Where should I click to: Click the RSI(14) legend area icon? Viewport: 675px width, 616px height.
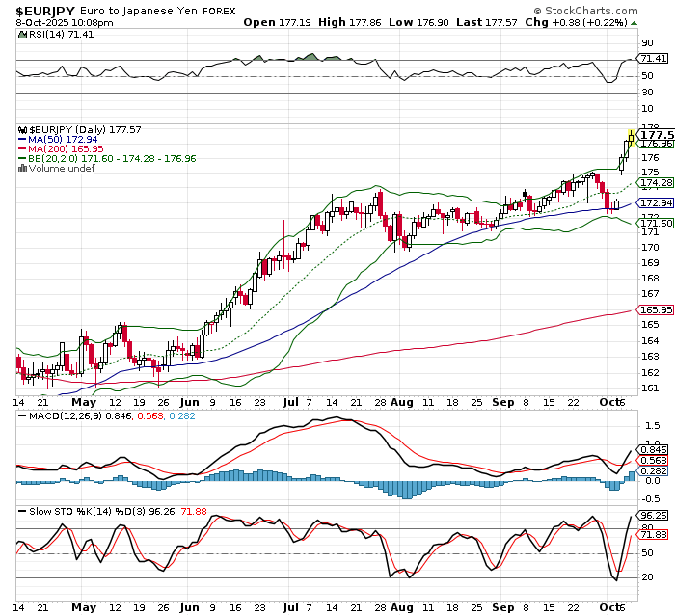click(x=23, y=34)
